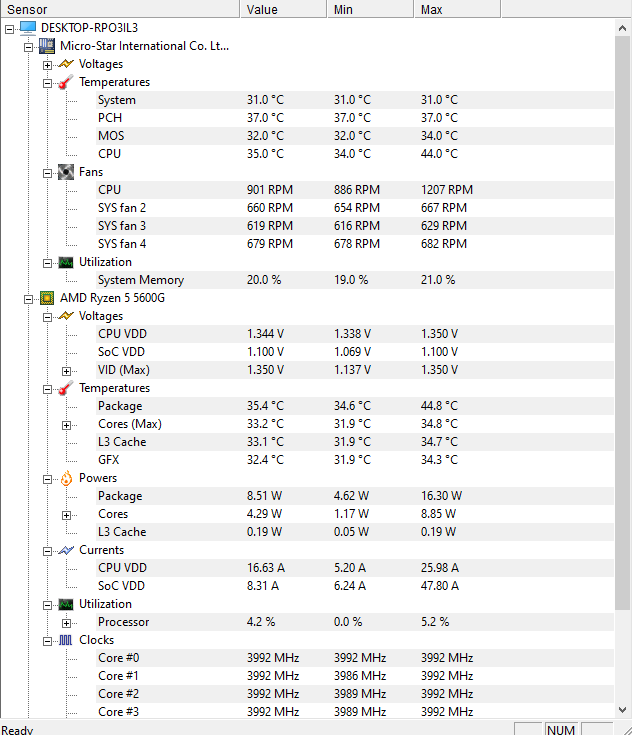Viewport: 632px width, 735px height.
Task: Click the computer icon beside DESKTOP-RPO3IL3
Action: pos(28,28)
